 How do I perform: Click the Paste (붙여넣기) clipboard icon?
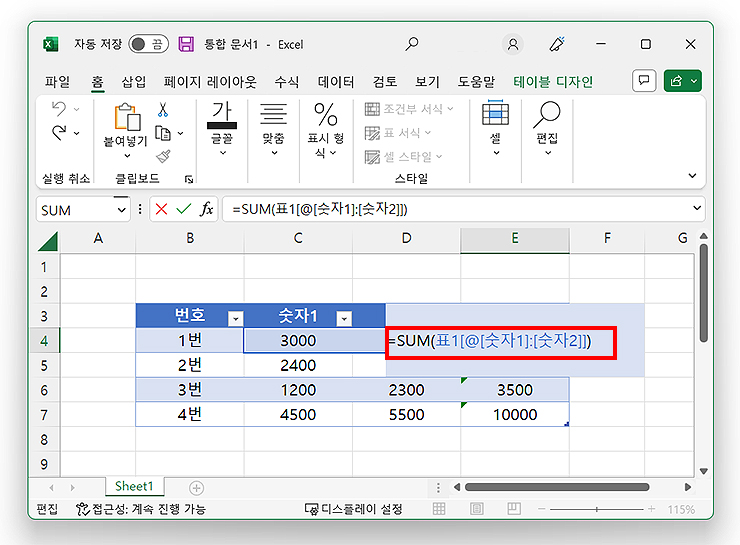pos(127,116)
